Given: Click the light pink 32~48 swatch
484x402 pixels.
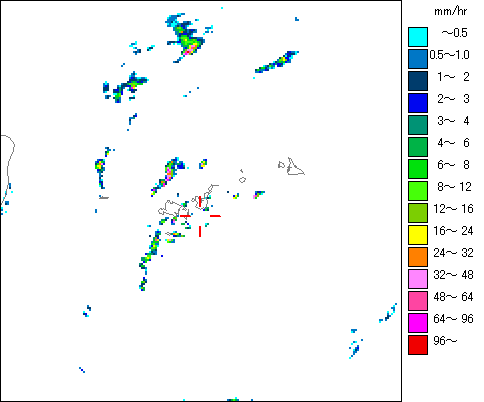Looking at the screenshot, I should [x=418, y=279].
